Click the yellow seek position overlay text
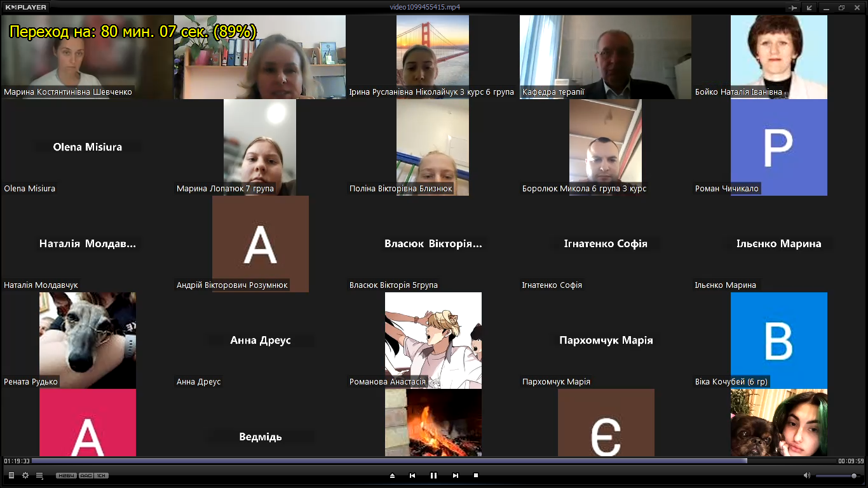This screenshot has width=868, height=488. 133,32
